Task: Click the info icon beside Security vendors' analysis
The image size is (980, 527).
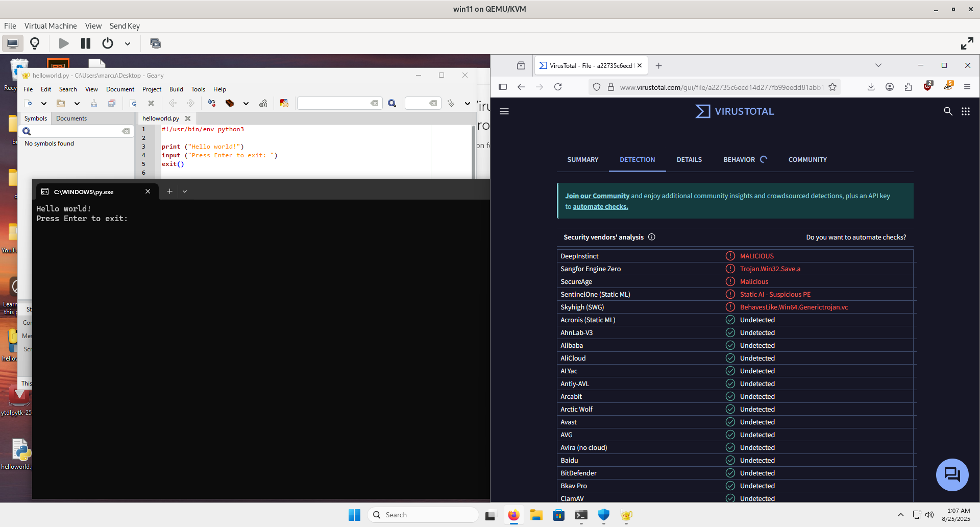Action: click(652, 237)
